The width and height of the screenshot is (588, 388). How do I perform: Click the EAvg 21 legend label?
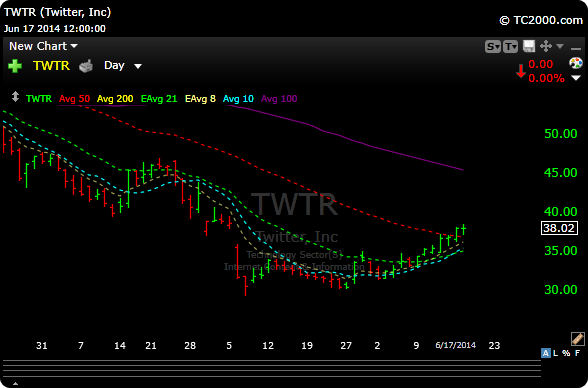point(159,99)
